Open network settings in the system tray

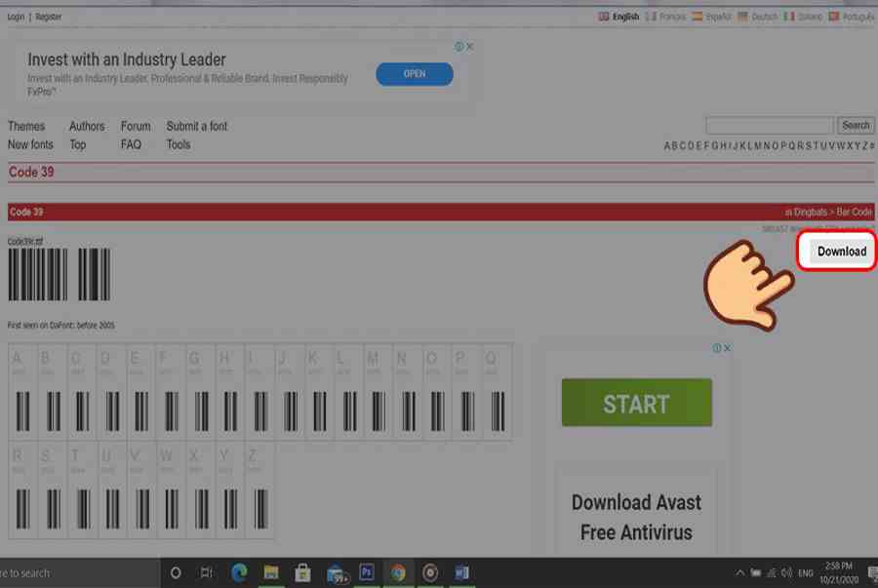[771, 573]
